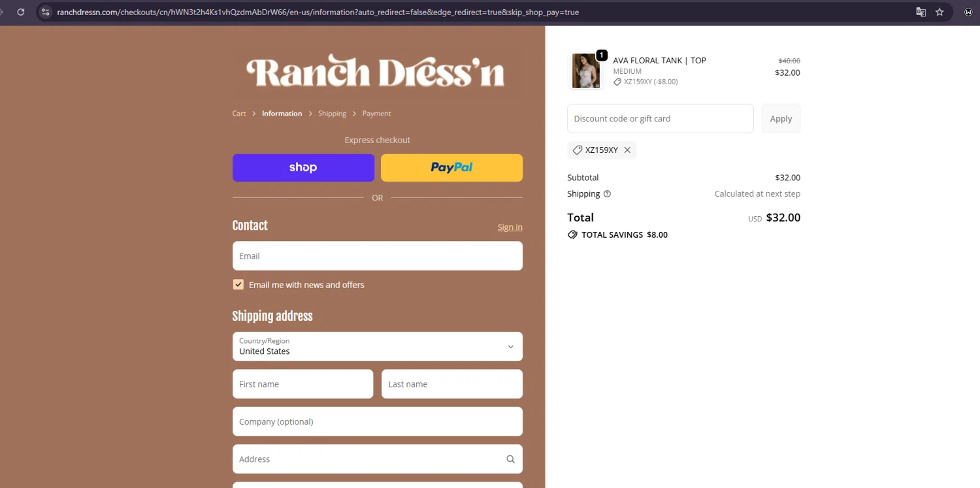980x488 pixels.
Task: Click the Ava Floral Tank product thumbnail
Action: (x=586, y=71)
